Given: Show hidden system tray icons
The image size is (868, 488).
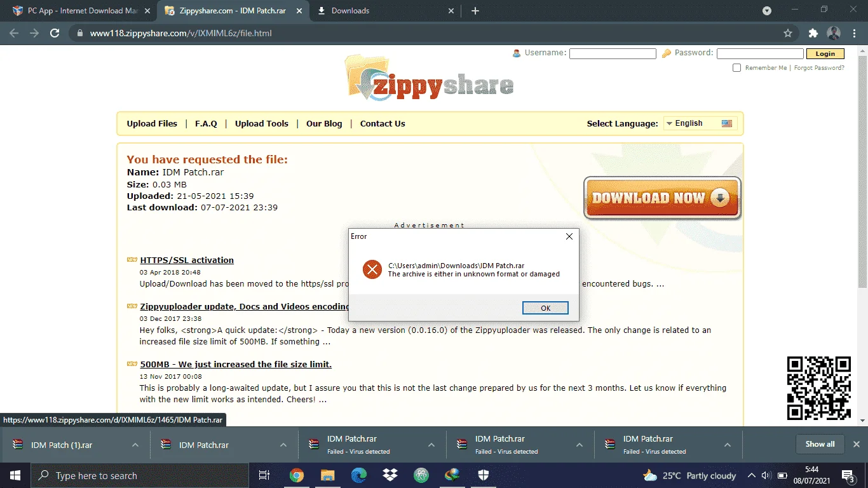Looking at the screenshot, I should tap(752, 475).
